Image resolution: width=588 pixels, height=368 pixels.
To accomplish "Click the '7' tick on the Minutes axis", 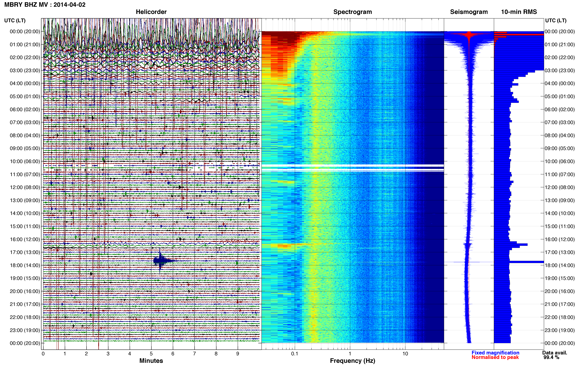I will click(195, 354).
